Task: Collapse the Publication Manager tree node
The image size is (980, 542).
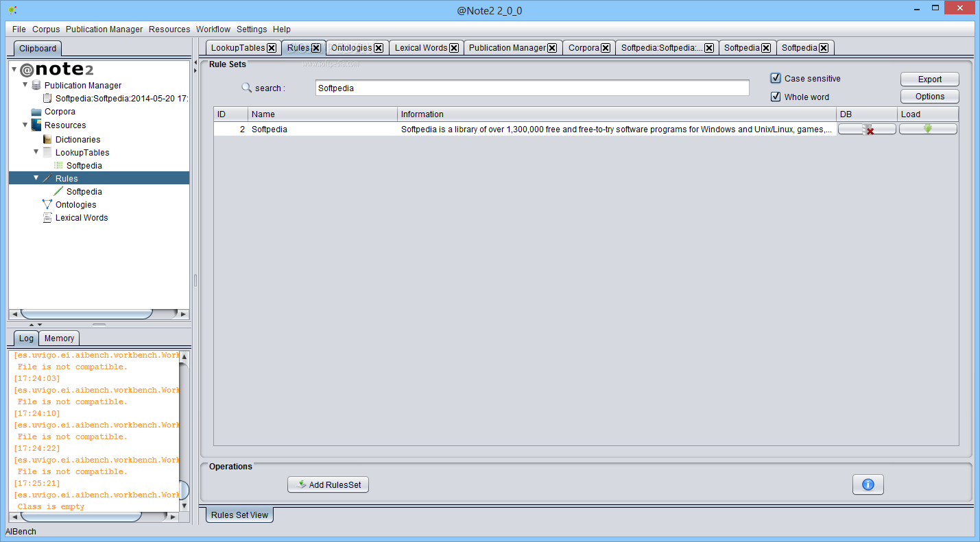Action: pos(25,85)
